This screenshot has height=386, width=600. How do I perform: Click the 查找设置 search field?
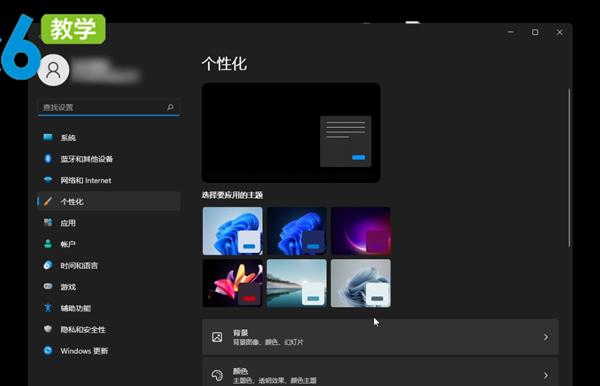pyautogui.click(x=109, y=107)
